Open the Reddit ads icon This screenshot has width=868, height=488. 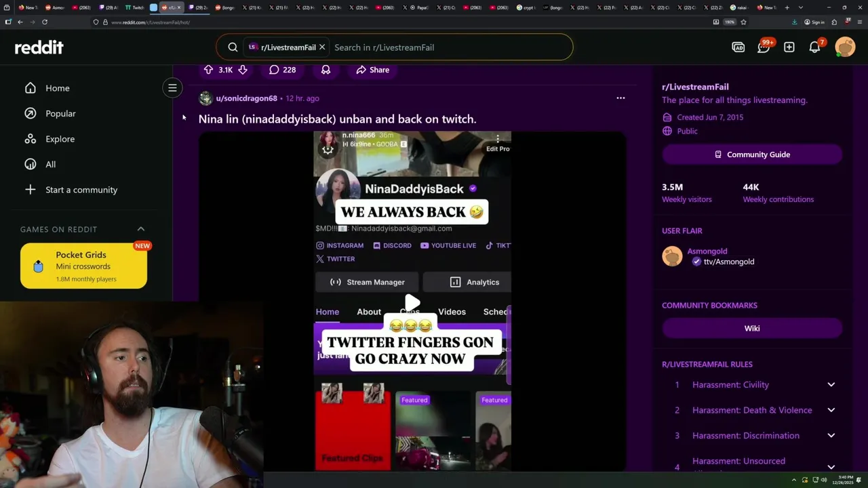(x=738, y=47)
